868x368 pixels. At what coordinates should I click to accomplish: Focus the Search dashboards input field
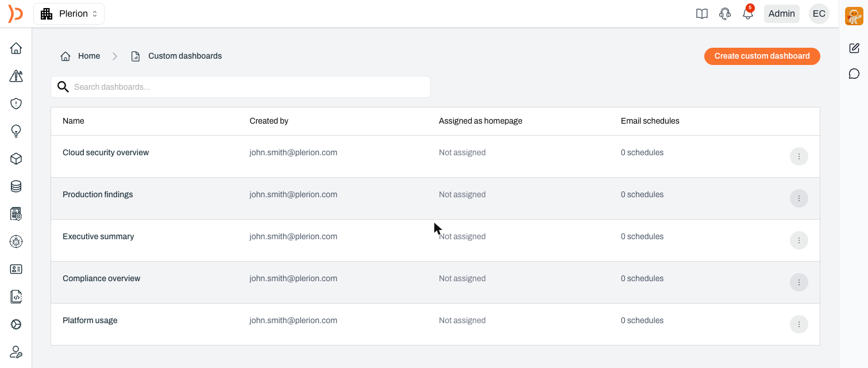tap(241, 87)
